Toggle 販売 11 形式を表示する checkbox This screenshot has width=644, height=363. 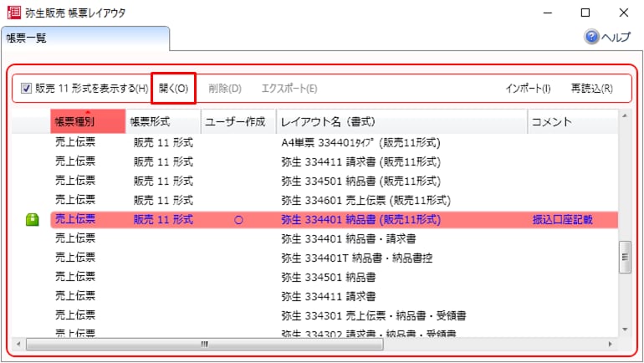(x=26, y=89)
